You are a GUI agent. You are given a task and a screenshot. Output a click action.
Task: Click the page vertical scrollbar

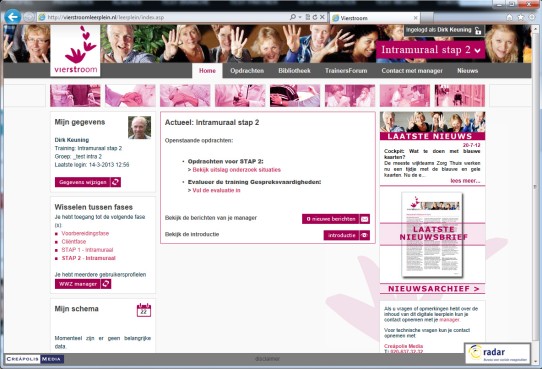(x=535, y=187)
